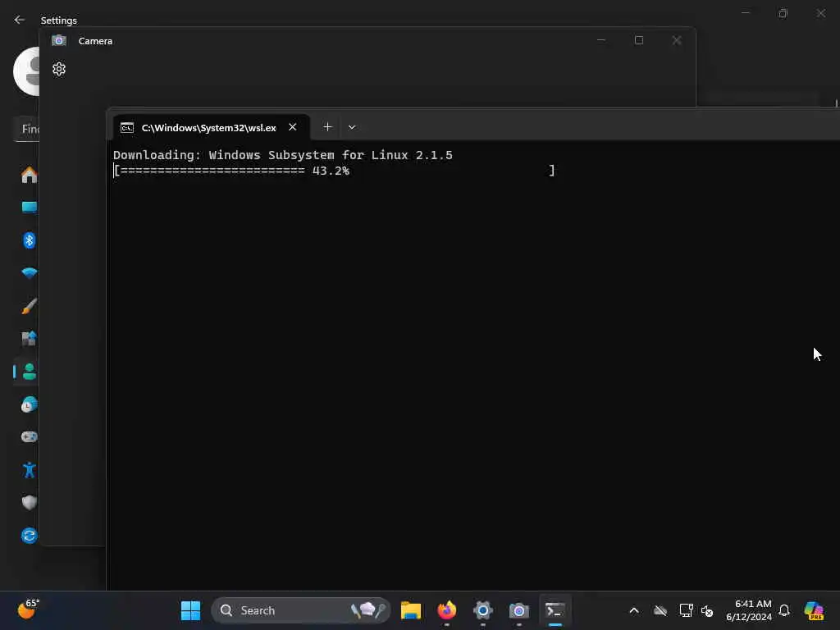
Task: Click the terminal tab cmd icon
Action: [x=127, y=127]
